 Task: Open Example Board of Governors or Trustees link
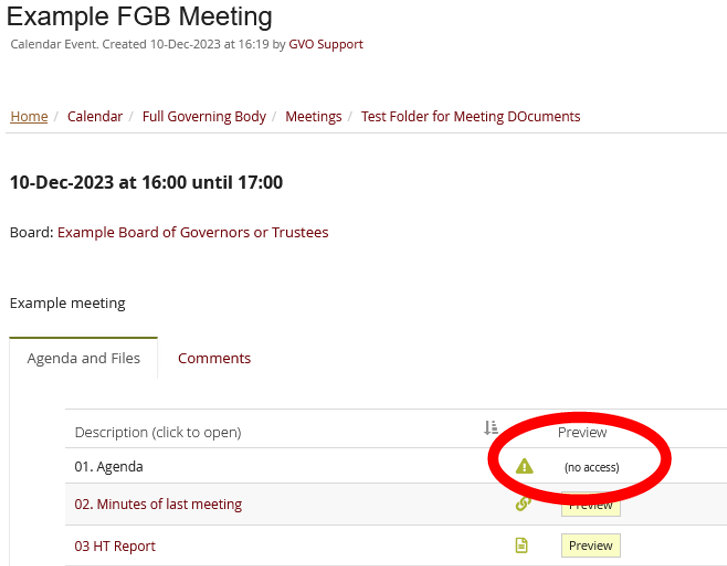pos(193,232)
